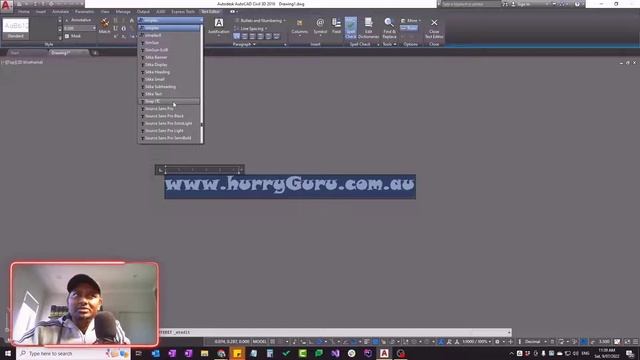640x360 pixels.
Task: Toggle the Ruler option
Action: pos(409,28)
